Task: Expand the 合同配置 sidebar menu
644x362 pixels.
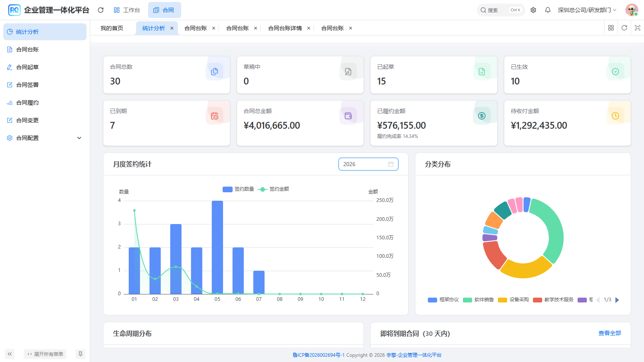Action: 45,138
